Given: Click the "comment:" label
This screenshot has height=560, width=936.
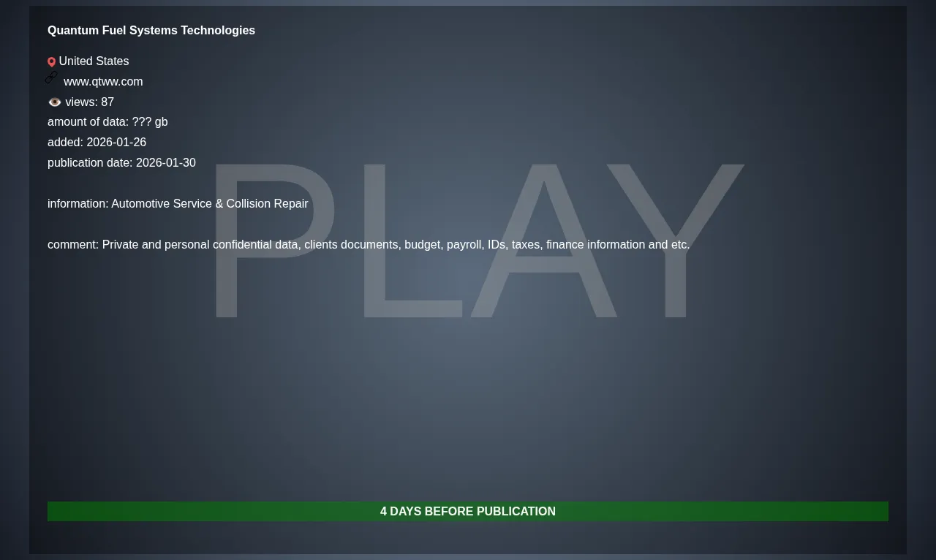Looking at the screenshot, I should pyautogui.click(x=73, y=245).
